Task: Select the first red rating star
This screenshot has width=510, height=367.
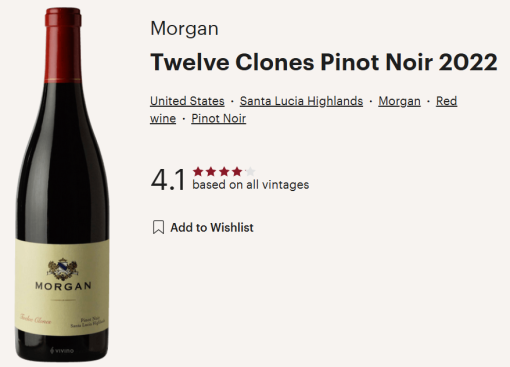Action: [x=198, y=172]
